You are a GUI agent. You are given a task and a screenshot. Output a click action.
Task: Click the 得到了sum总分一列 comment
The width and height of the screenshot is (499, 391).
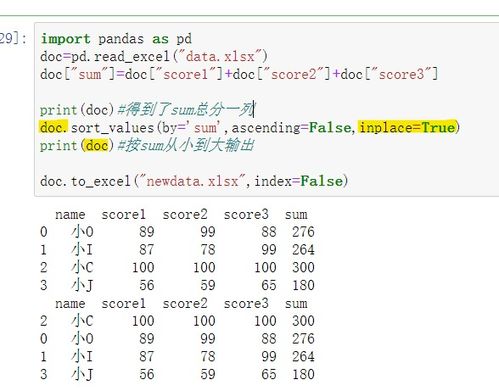point(186,110)
